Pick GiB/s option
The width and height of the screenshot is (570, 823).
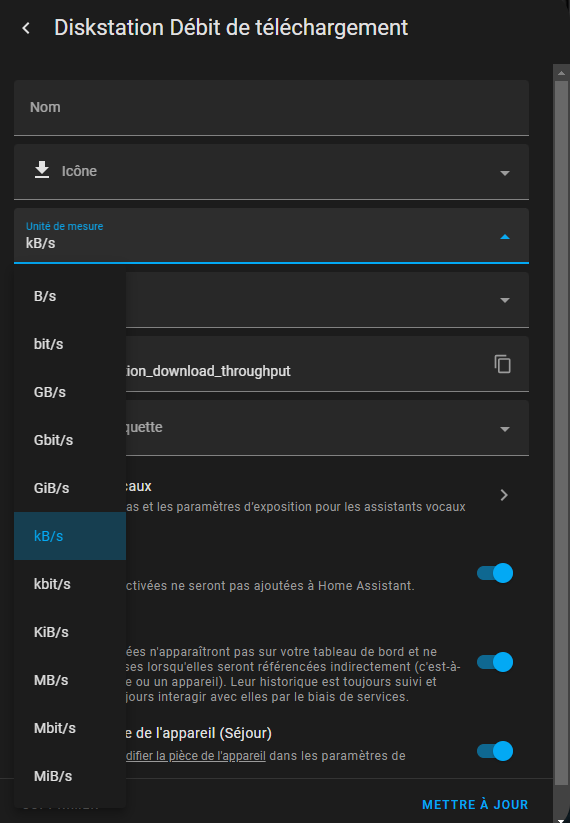pos(70,488)
